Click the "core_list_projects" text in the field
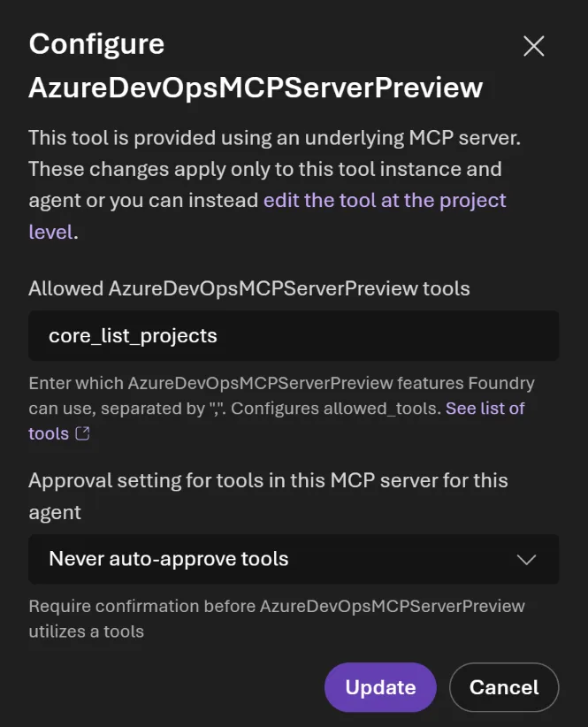 [x=133, y=335]
